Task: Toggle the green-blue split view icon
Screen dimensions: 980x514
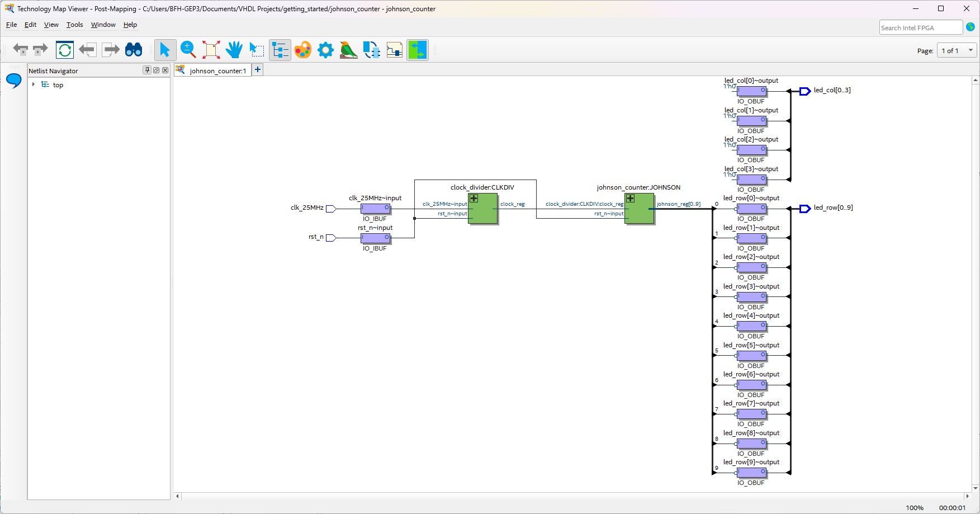Action: point(418,50)
